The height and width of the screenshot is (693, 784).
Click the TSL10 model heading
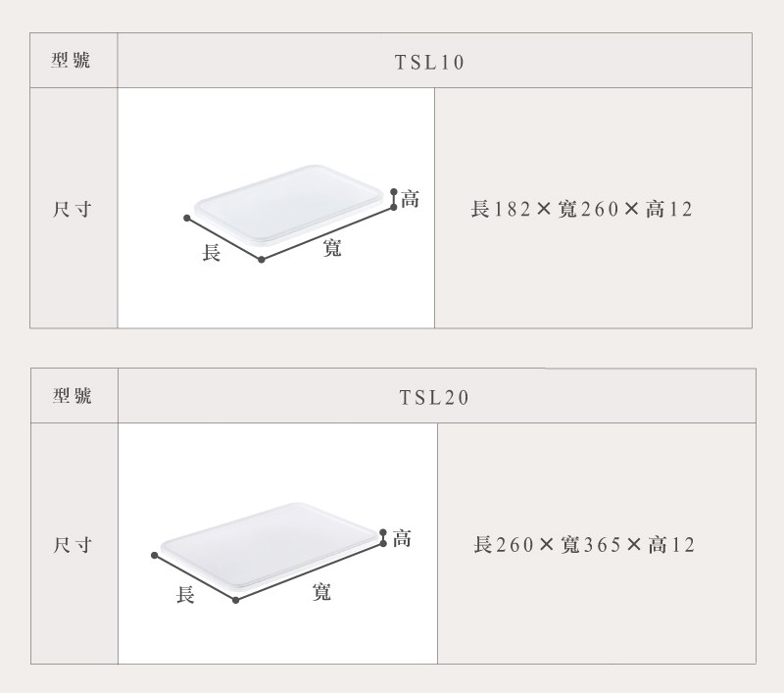click(429, 63)
